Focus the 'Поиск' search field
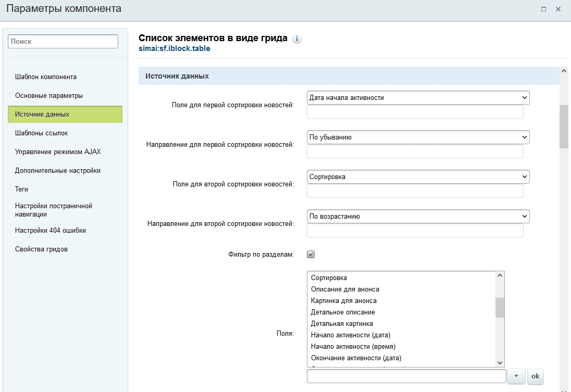The image size is (571, 392). 63,41
